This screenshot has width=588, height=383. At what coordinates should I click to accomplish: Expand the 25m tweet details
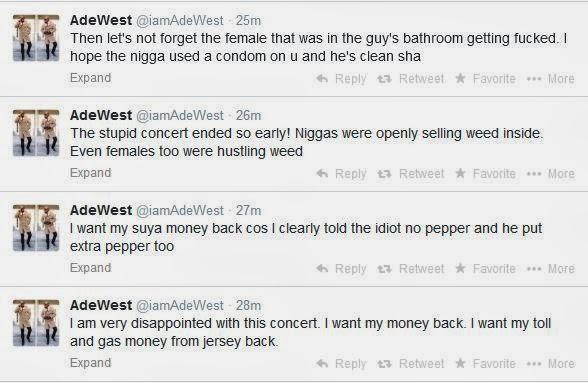click(x=90, y=78)
